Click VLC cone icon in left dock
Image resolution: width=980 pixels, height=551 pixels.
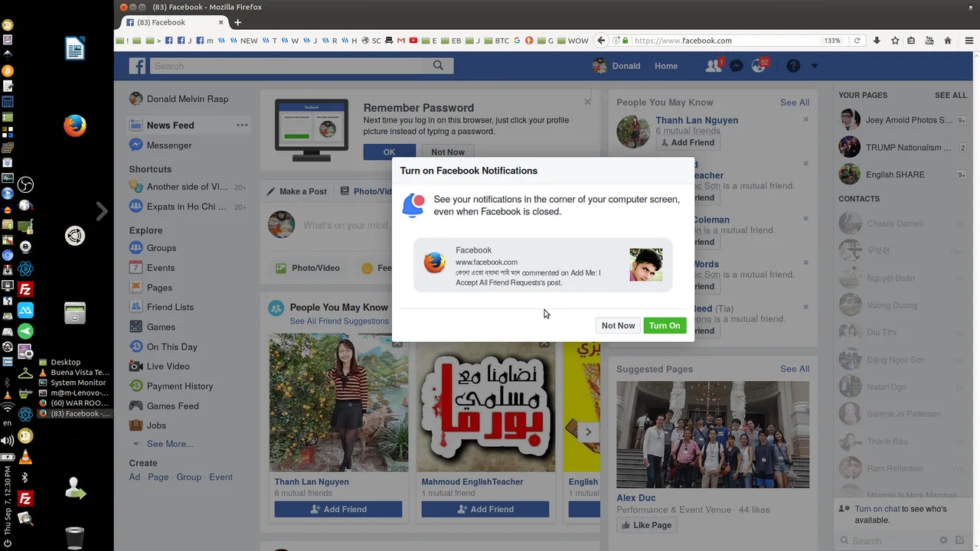(x=25, y=458)
